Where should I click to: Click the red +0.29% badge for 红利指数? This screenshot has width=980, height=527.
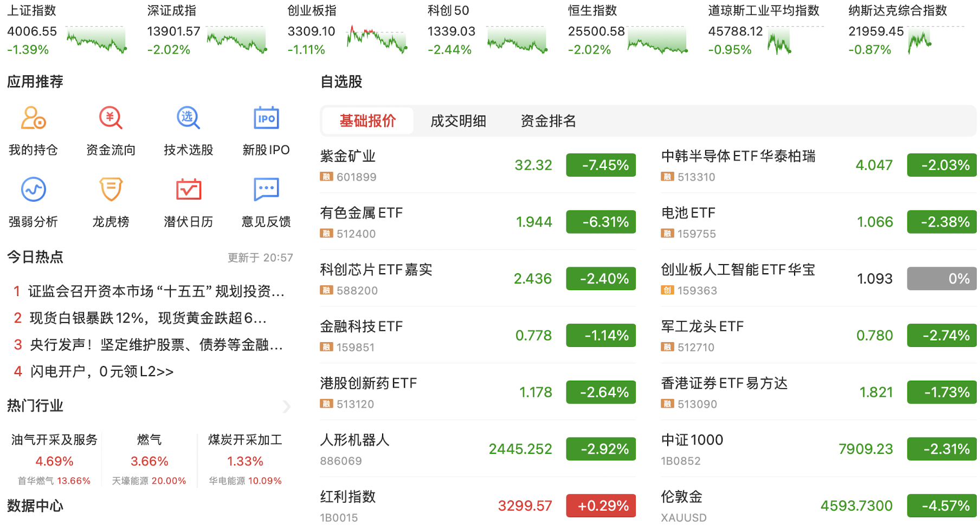pyautogui.click(x=601, y=506)
